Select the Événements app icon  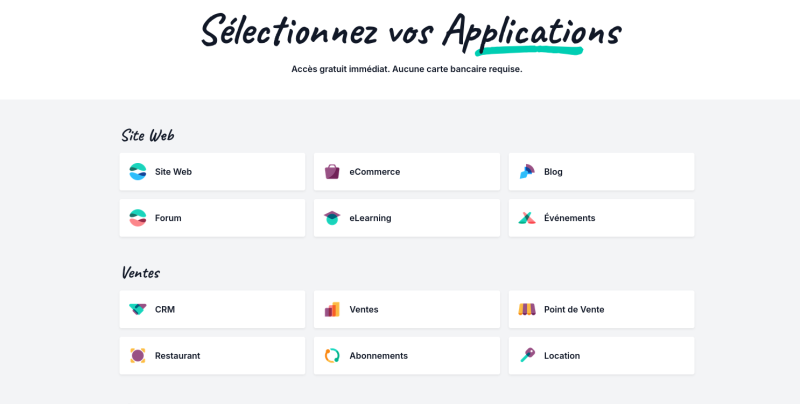[x=527, y=218]
